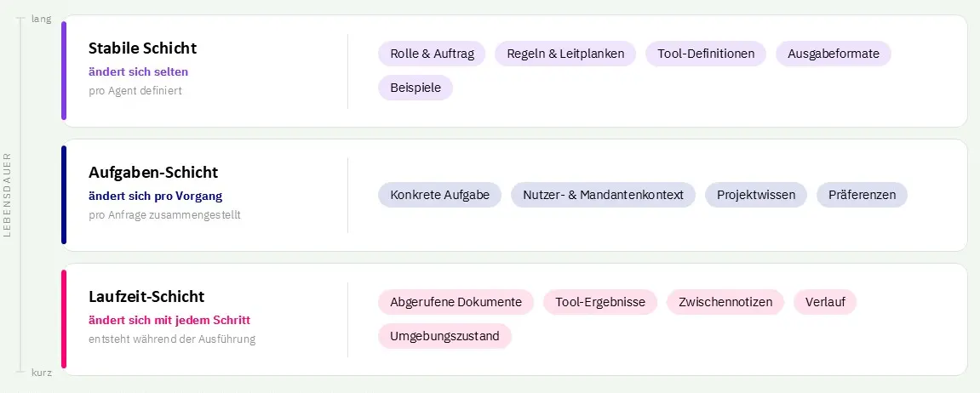Click the Aufgaben-Schicht heading
This screenshot has width=980, height=393.
(153, 173)
